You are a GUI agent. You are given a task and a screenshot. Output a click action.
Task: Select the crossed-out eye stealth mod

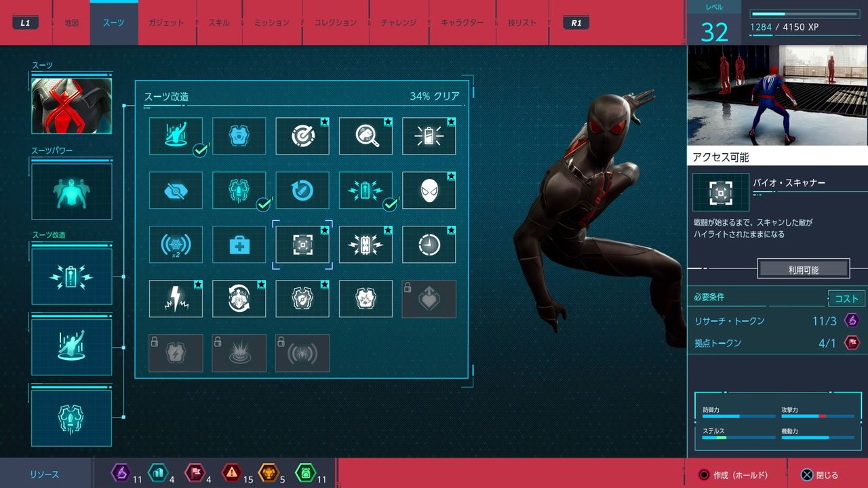(x=176, y=190)
